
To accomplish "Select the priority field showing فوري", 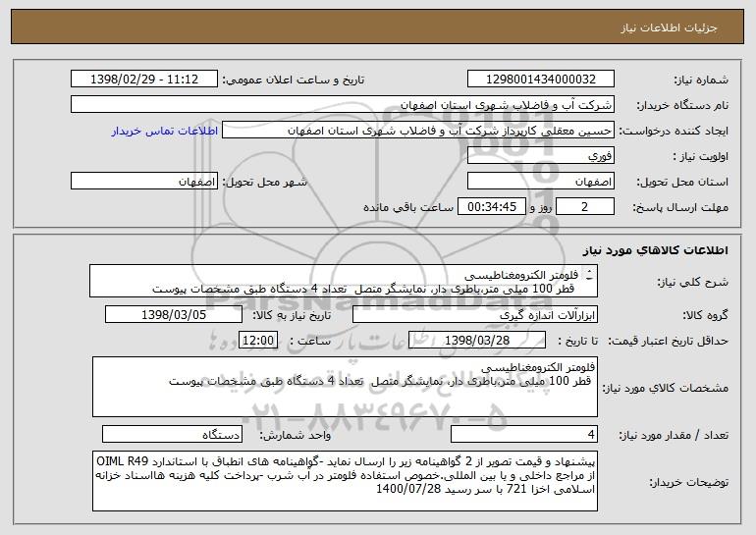I will click(x=540, y=156).
